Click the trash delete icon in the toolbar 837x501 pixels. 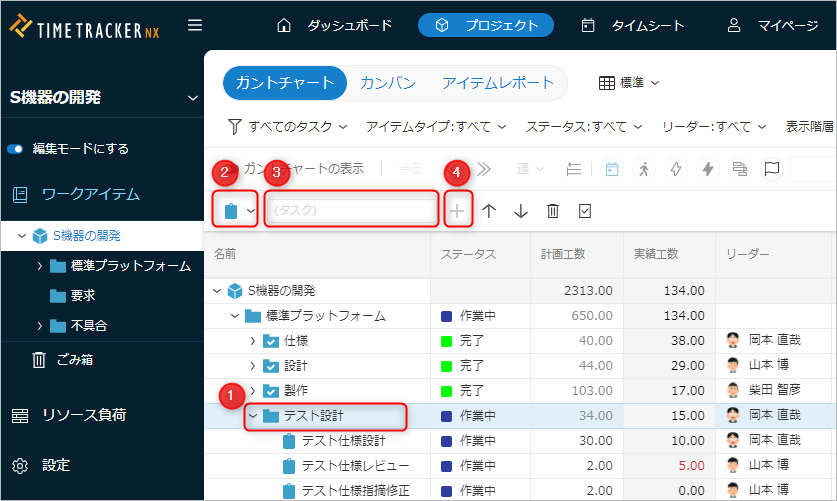[x=553, y=211]
